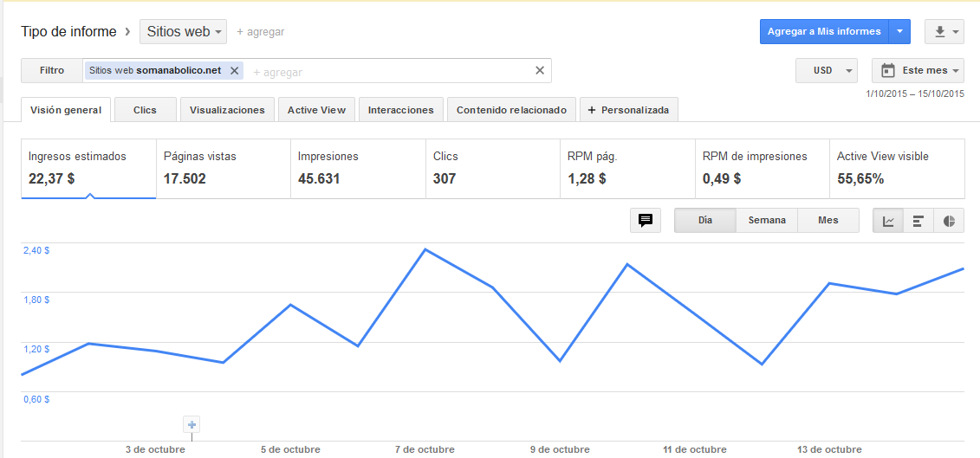Select the Páginas vistas metric card
Screen dimensions: 980x458
coord(224,169)
